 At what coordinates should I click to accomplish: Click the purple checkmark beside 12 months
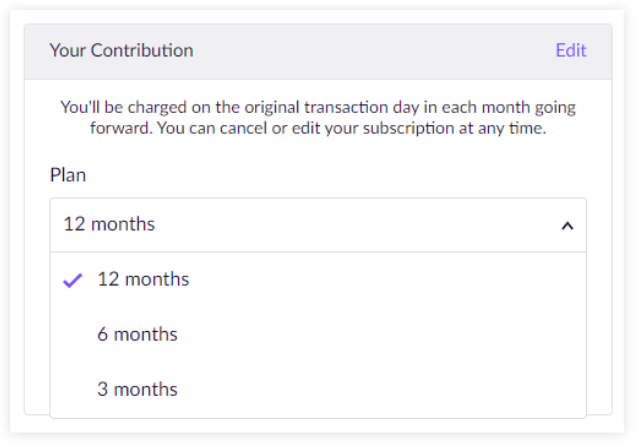(x=72, y=281)
